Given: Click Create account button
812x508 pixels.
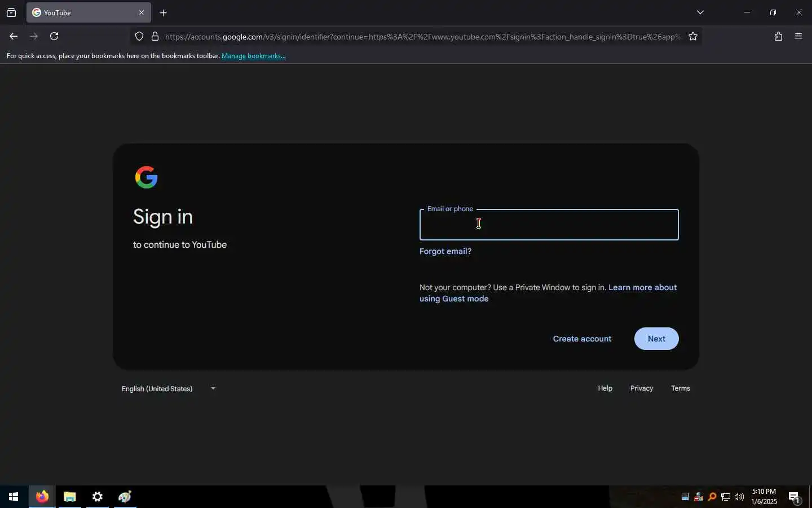Looking at the screenshot, I should [582, 339].
